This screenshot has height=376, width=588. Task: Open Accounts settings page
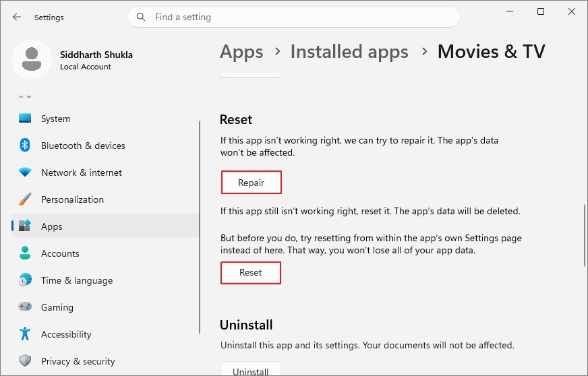click(105, 253)
